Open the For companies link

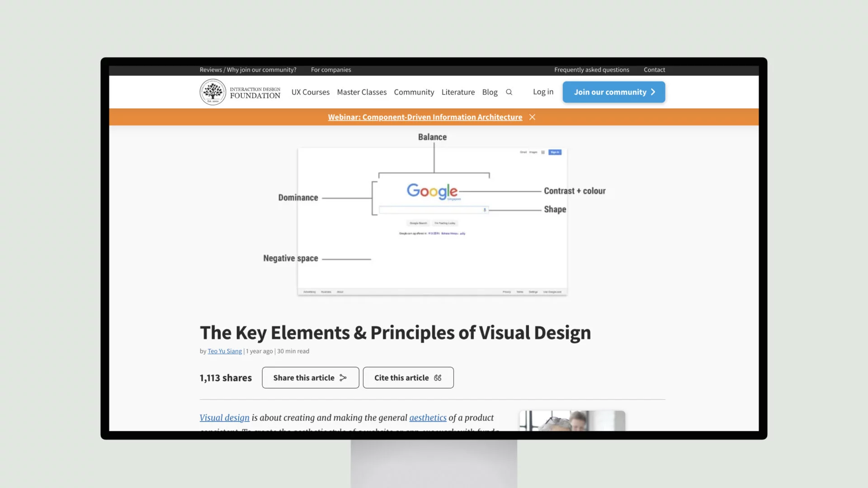point(331,70)
